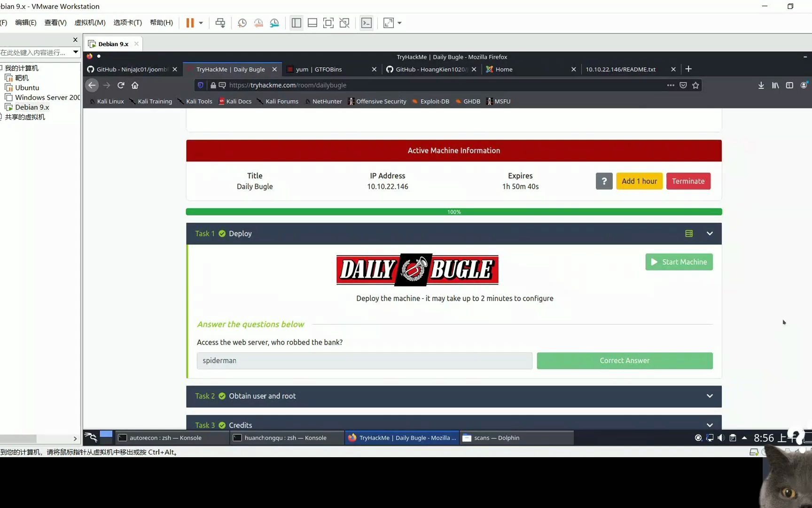Image resolution: width=812 pixels, height=508 pixels.
Task: Enter VMware full screen mode
Action: pos(328,23)
